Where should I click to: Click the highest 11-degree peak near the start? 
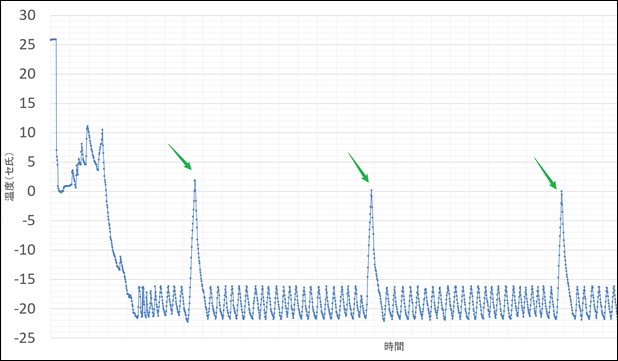(87, 126)
